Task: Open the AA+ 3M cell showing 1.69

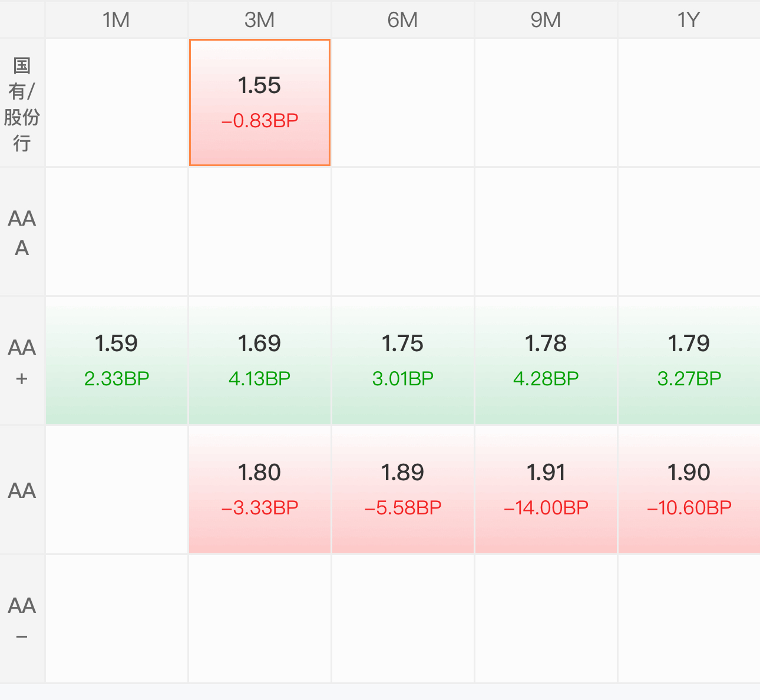Action: (260, 361)
